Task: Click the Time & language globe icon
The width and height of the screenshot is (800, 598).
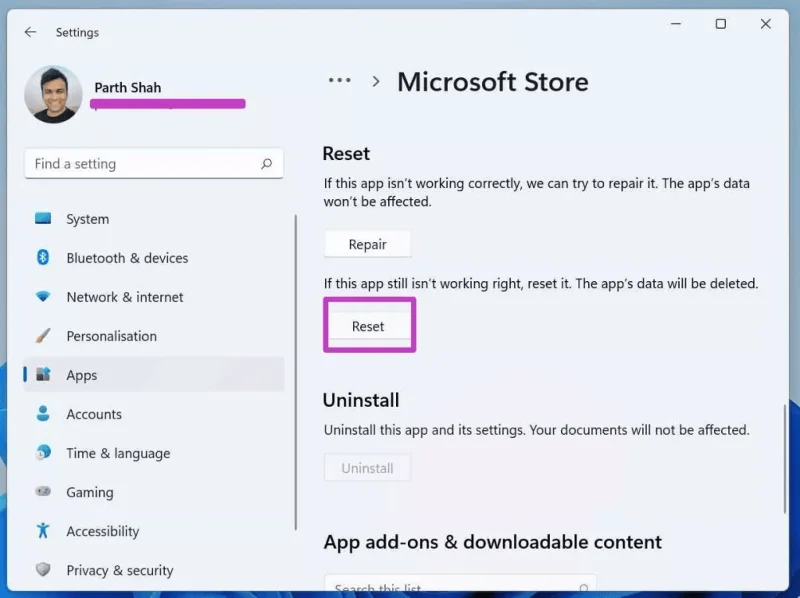Action: [x=43, y=452]
